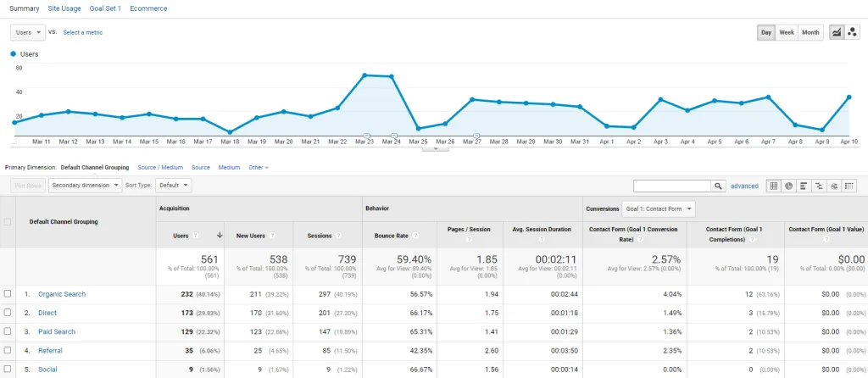Open the Secondary dimension dropdown
The image size is (868, 378).
pos(86,186)
